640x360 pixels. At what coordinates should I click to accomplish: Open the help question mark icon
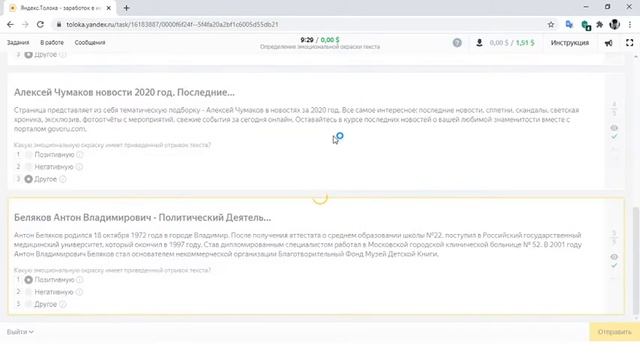click(x=457, y=42)
